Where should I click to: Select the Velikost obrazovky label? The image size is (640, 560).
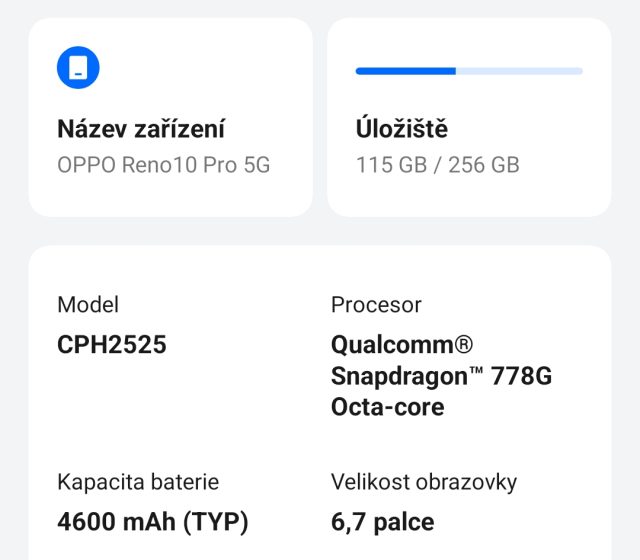click(424, 482)
